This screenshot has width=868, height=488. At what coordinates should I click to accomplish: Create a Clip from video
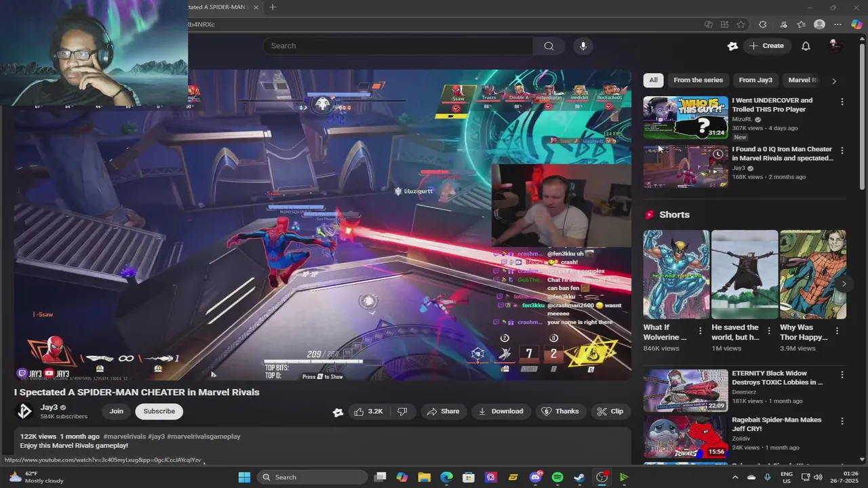[x=610, y=411]
